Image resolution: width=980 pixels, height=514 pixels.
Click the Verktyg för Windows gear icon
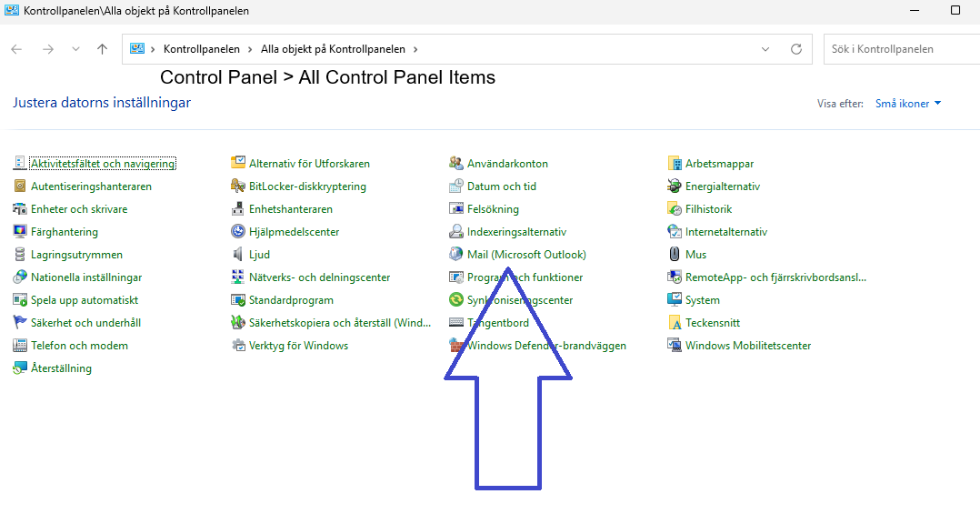click(238, 345)
